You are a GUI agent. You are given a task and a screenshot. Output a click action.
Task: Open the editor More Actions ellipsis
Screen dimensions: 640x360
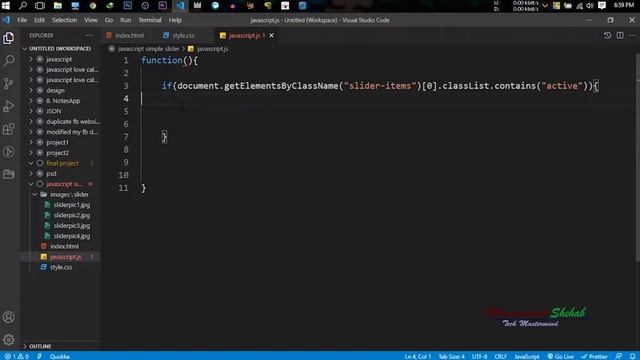coord(632,36)
